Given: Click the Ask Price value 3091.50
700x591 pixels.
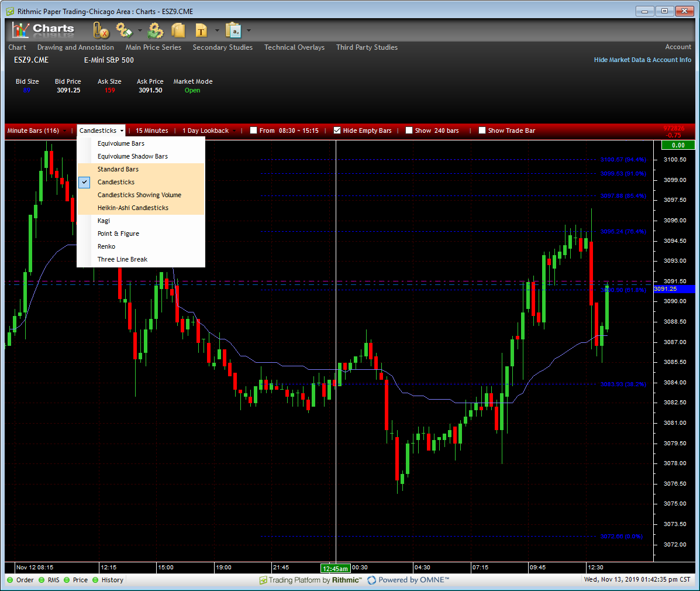Looking at the screenshot, I should coord(150,90).
